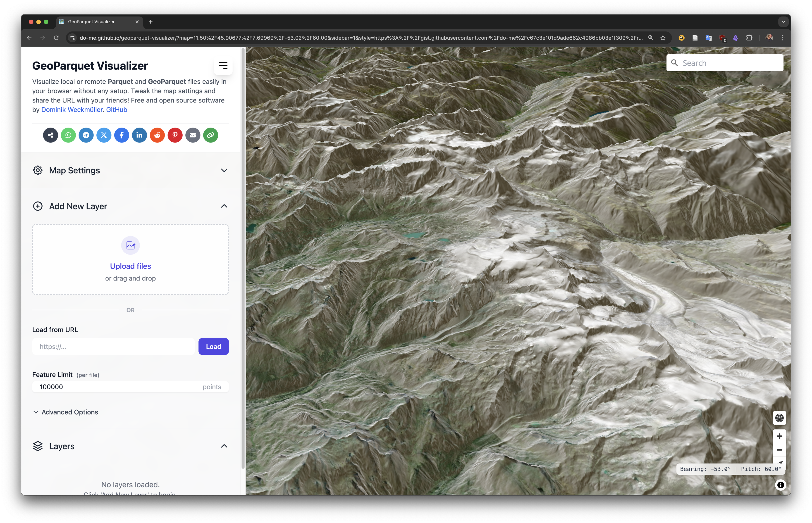The width and height of the screenshot is (812, 523).
Task: Click the Pinterest share button
Action: tap(175, 135)
